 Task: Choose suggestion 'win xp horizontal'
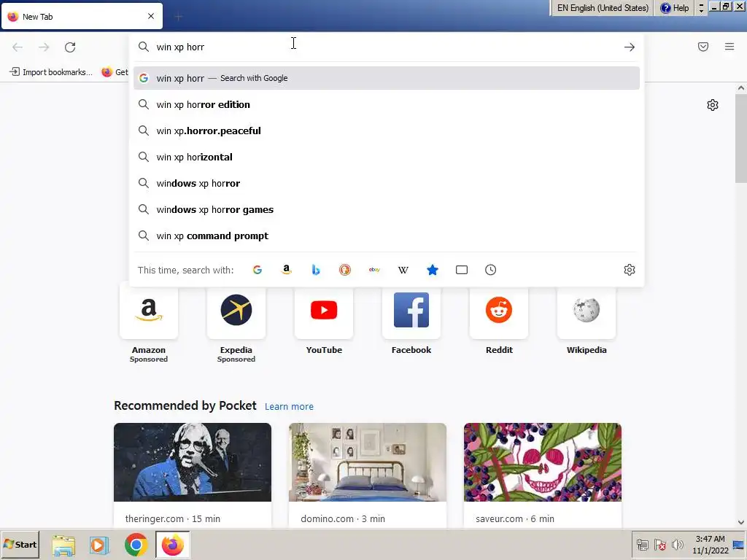click(x=387, y=157)
